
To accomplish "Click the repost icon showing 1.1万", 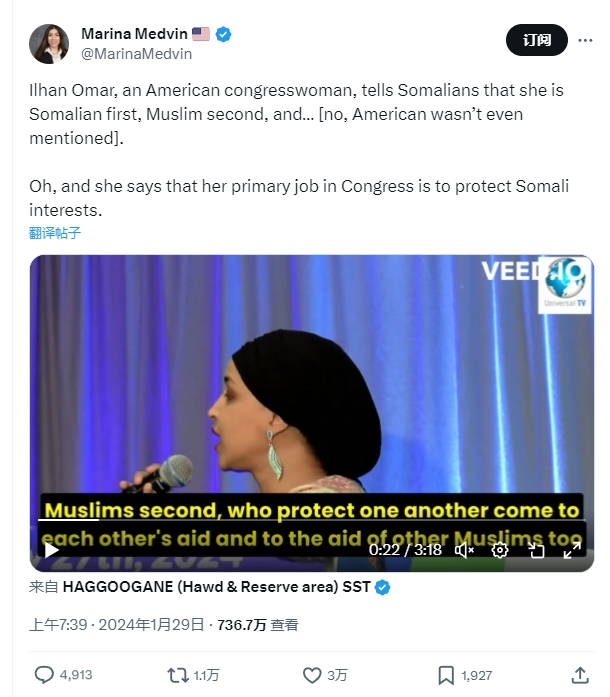I will click(177, 675).
